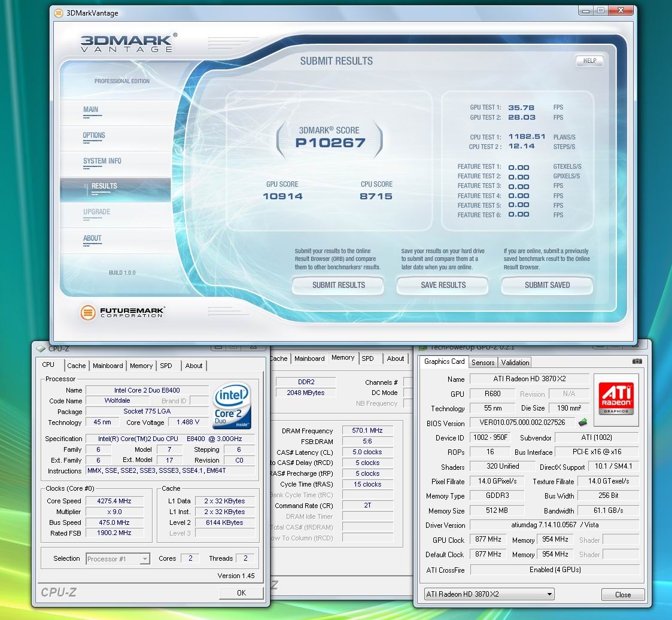Click the DRAM Frequency 570.1 MHz value
This screenshot has width=672, height=620.
[367, 430]
